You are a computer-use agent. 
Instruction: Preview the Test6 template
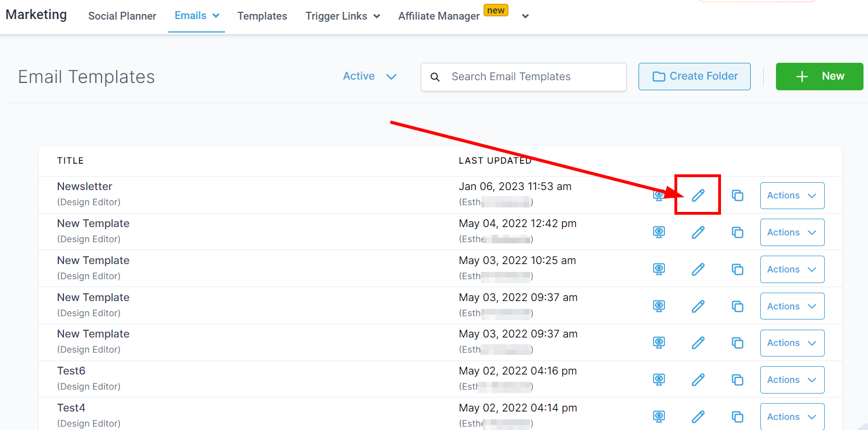pos(659,380)
